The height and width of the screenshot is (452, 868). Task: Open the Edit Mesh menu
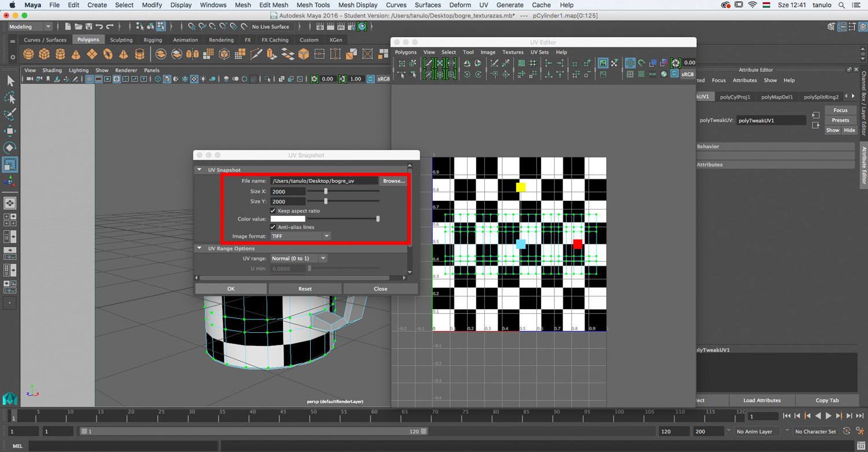coord(273,5)
